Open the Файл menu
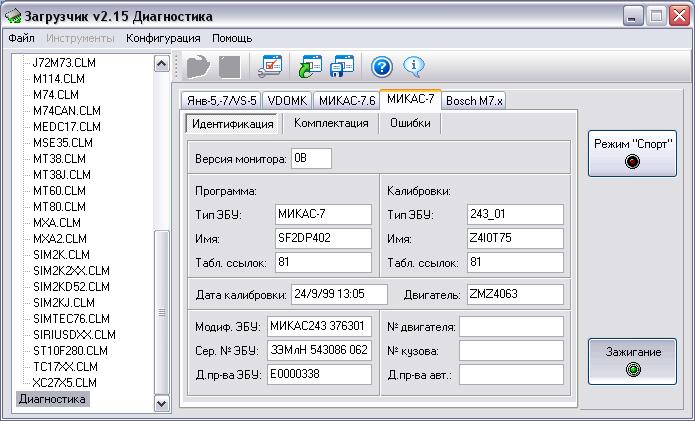Image resolution: width=695 pixels, height=421 pixels. [21, 38]
